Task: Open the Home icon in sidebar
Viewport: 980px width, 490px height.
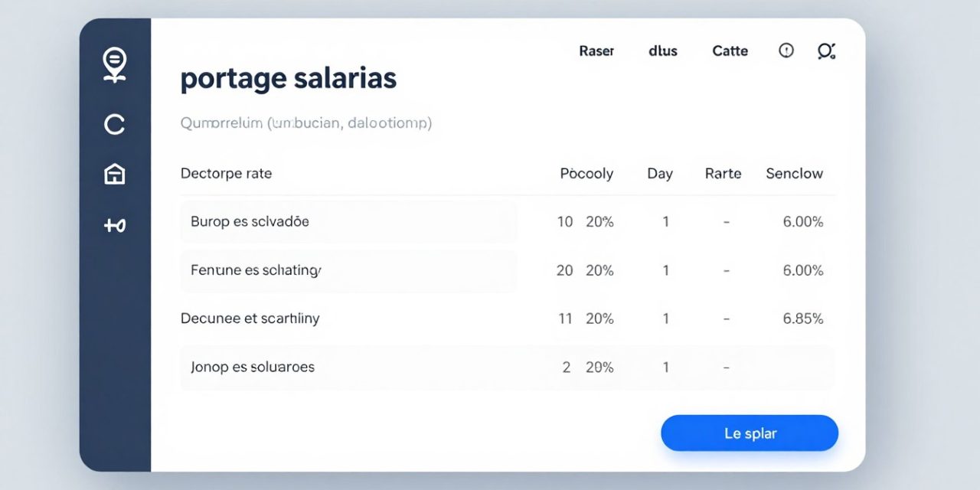Action: [114, 174]
